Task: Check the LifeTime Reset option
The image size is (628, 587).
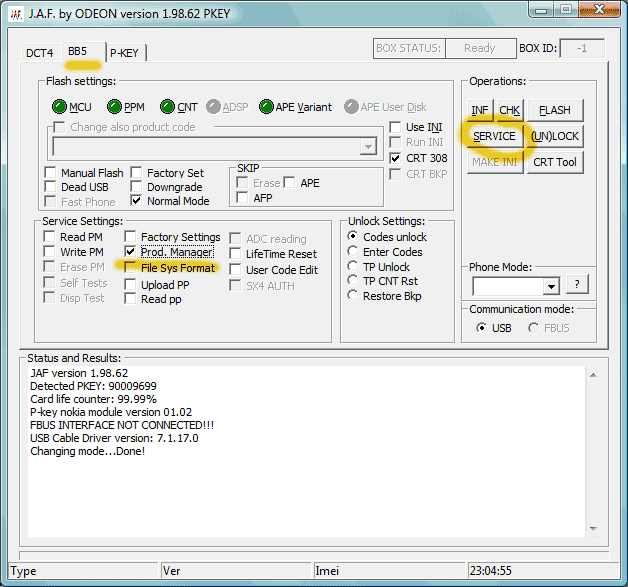Action: coord(235,253)
